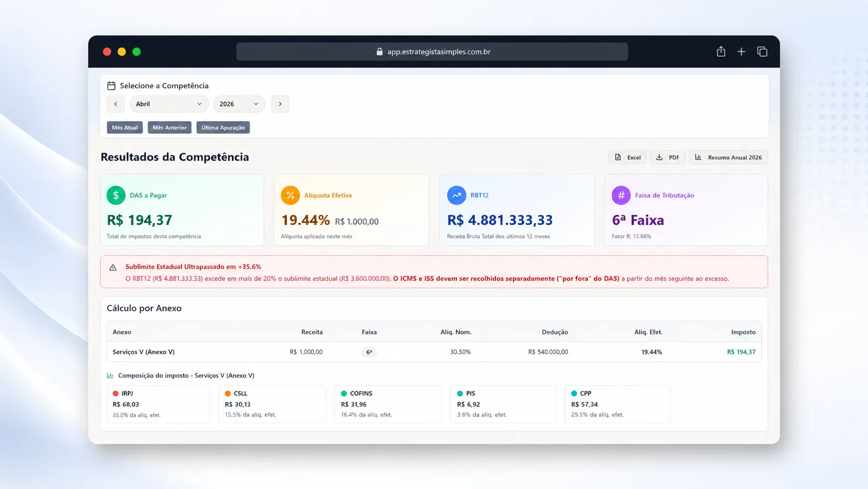Download the PDF report

point(668,157)
